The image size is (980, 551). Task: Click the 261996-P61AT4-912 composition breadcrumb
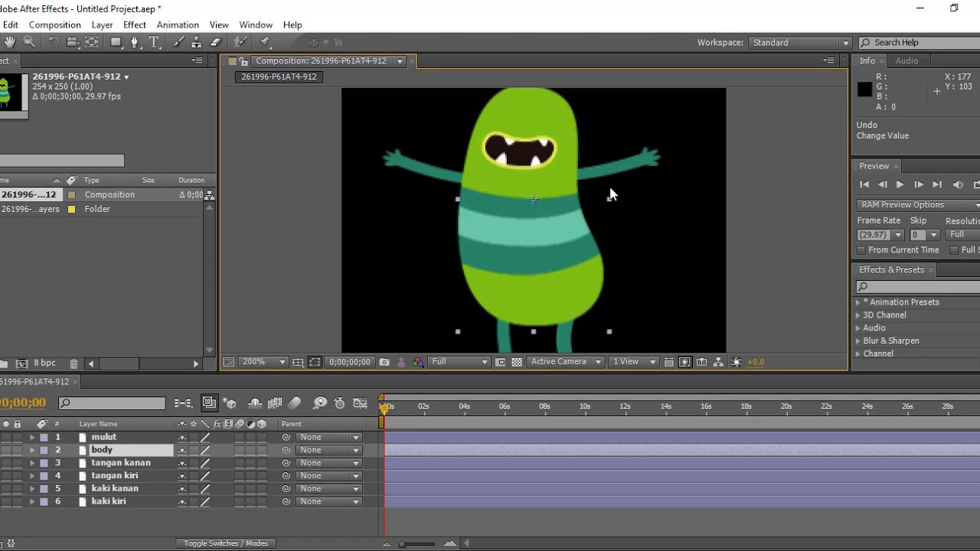pos(279,77)
